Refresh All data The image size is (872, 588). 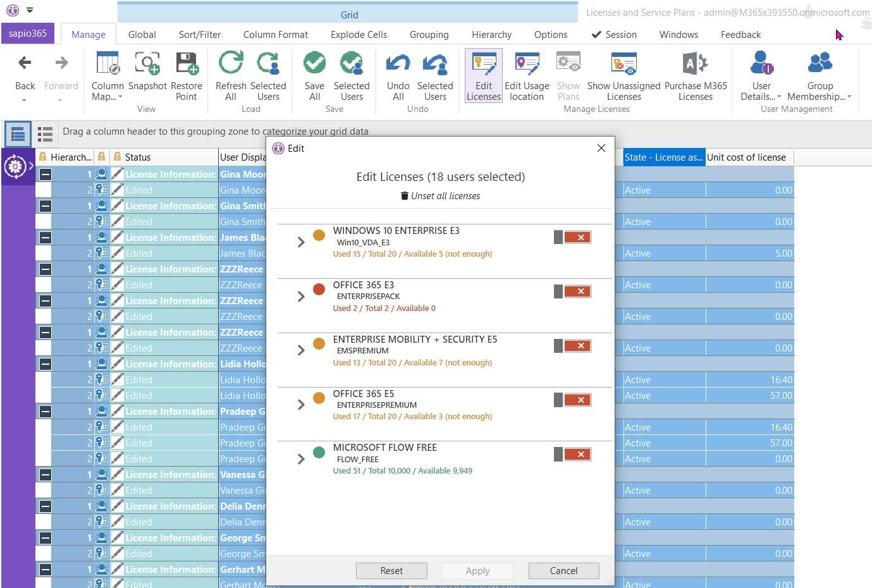231,77
